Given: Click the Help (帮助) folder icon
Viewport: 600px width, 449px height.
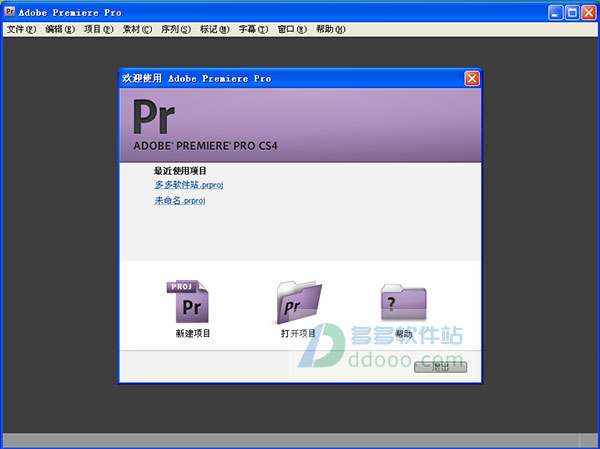Looking at the screenshot, I should [403, 302].
